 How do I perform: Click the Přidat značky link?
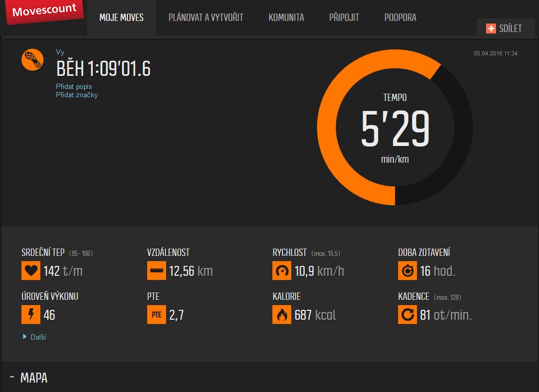pyautogui.click(x=77, y=95)
